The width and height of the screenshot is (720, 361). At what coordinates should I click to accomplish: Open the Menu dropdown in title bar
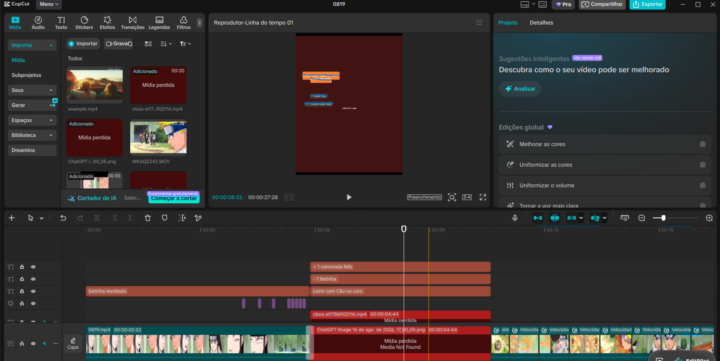coord(49,4)
